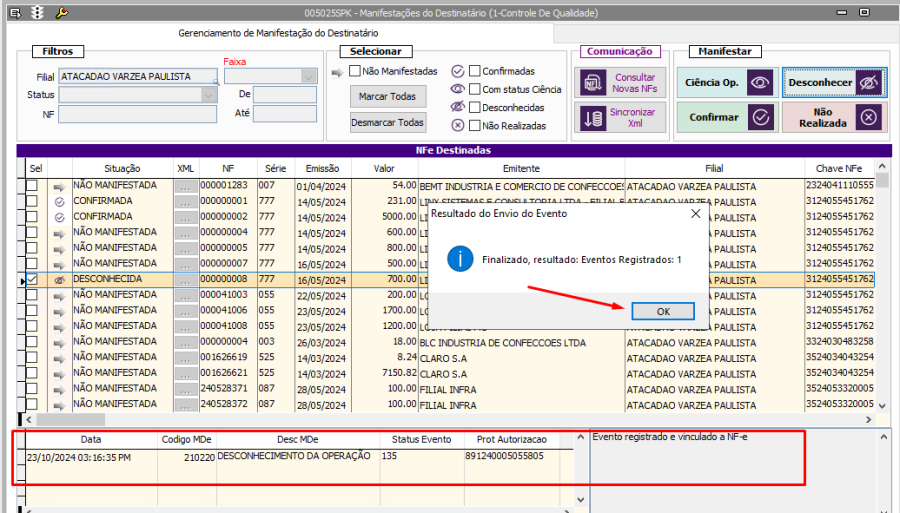Enable the Não Manifestadas checkbox
Screen dimensions: 900x513
pyautogui.click(x=355, y=72)
